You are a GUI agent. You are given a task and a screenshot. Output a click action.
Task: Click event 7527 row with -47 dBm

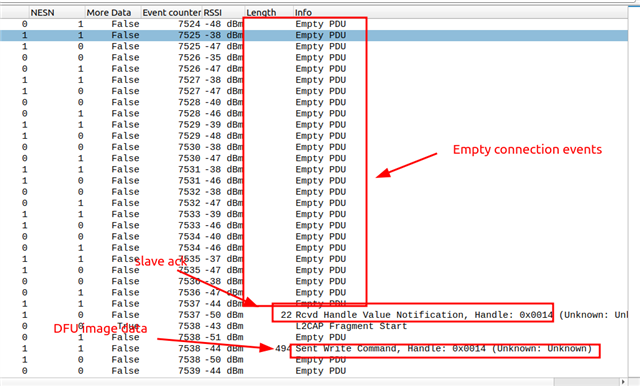click(x=314, y=91)
